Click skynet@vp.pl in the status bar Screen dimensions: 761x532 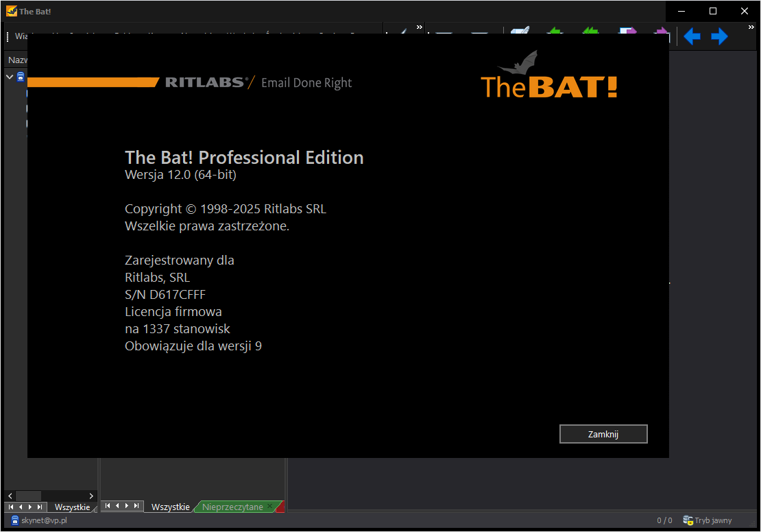(44, 520)
